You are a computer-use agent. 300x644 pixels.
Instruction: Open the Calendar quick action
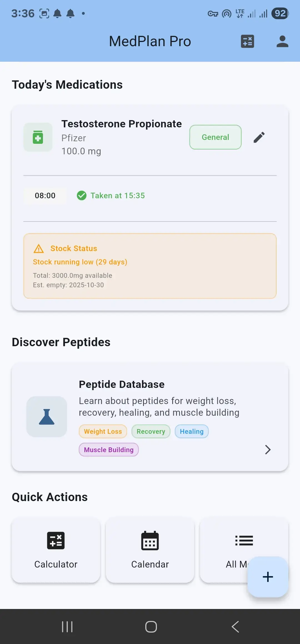pos(150,550)
